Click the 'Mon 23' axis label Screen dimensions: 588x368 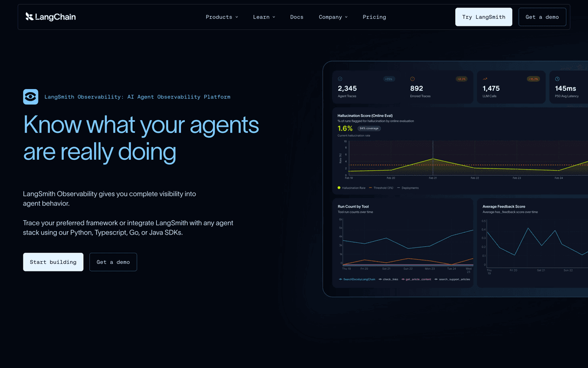tap(430, 269)
